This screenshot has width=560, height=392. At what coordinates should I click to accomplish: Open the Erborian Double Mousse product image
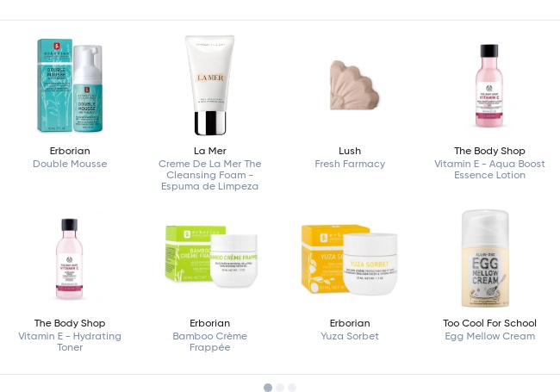point(70,85)
